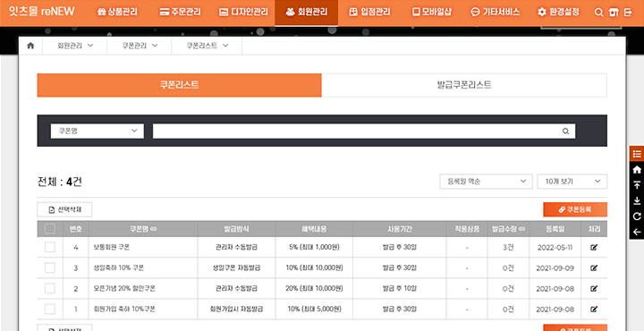Image resolution: width=644 pixels, height=331 pixels.
Task: Sort by 쿠폰명 column header
Action: click(142, 229)
